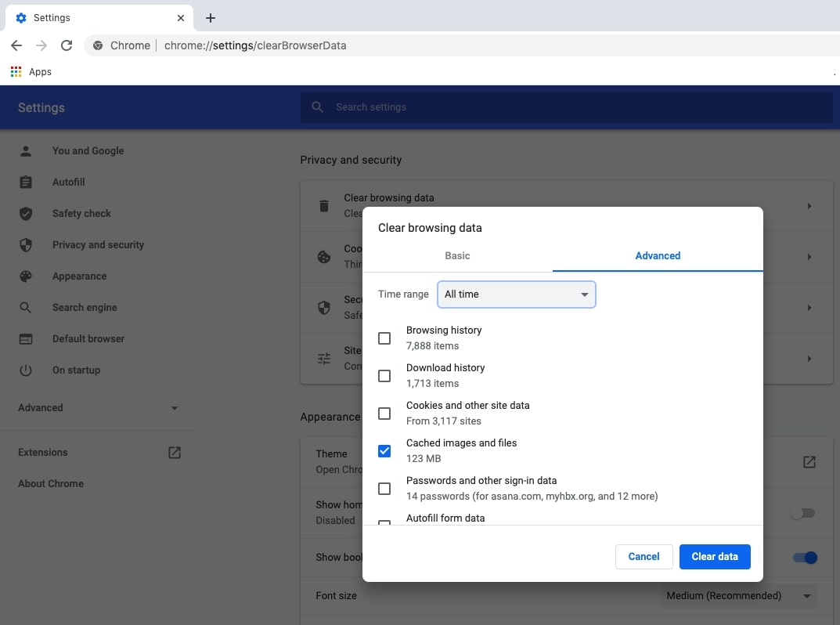This screenshot has height=625, width=840.
Task: Click the browser forward arrow
Action: [x=41, y=45]
